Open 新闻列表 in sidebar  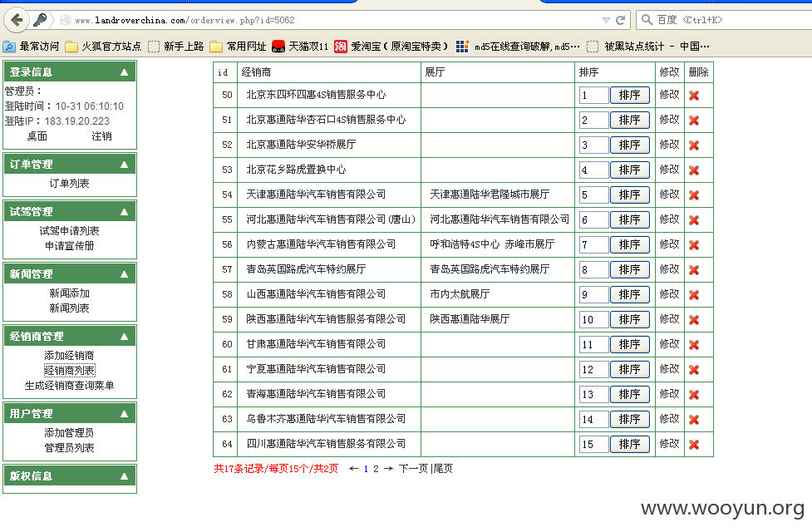coord(69,308)
